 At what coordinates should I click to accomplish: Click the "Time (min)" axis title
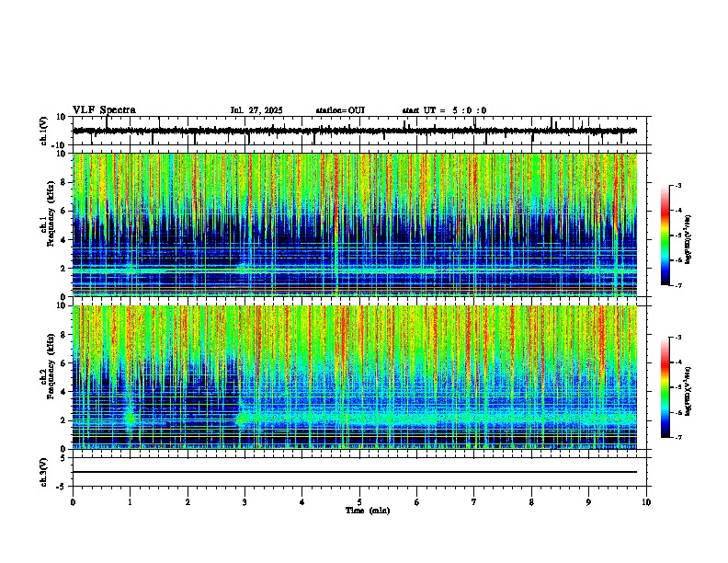pos(368,511)
